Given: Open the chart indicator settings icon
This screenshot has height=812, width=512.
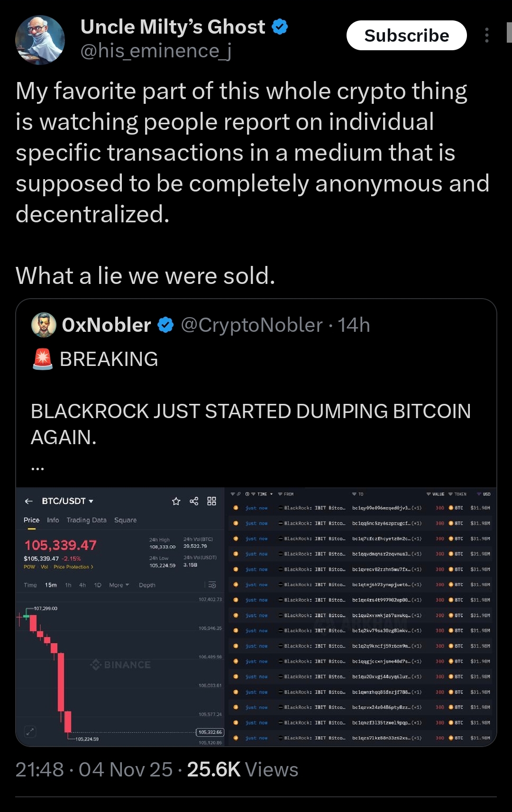Looking at the screenshot, I should [x=212, y=585].
